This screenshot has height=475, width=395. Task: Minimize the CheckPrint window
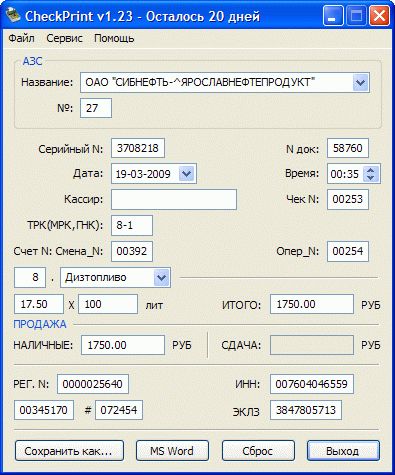coord(332,16)
